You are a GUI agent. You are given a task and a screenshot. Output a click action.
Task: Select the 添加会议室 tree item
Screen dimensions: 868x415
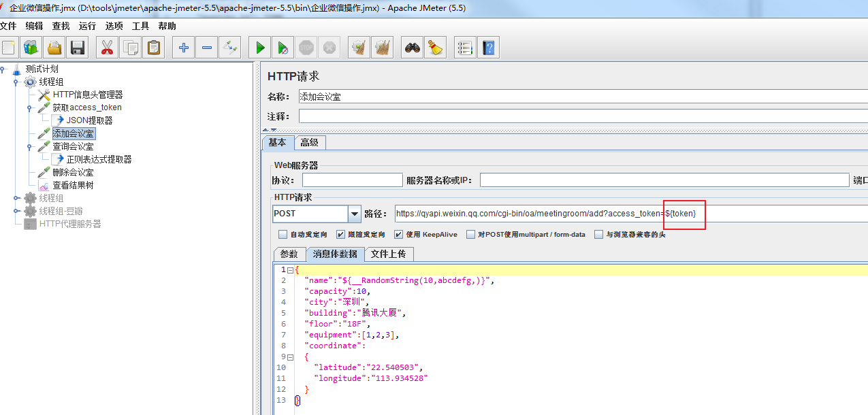click(73, 133)
